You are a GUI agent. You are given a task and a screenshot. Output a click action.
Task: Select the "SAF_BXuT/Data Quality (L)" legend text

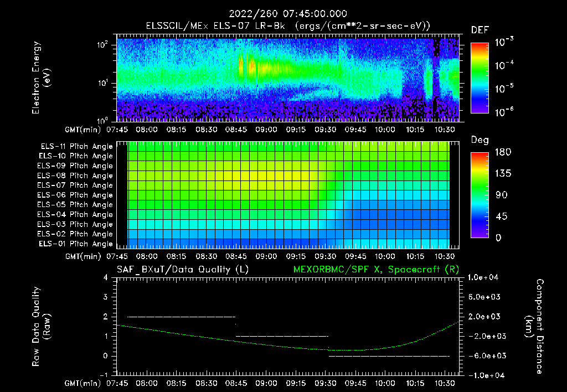[183, 270]
